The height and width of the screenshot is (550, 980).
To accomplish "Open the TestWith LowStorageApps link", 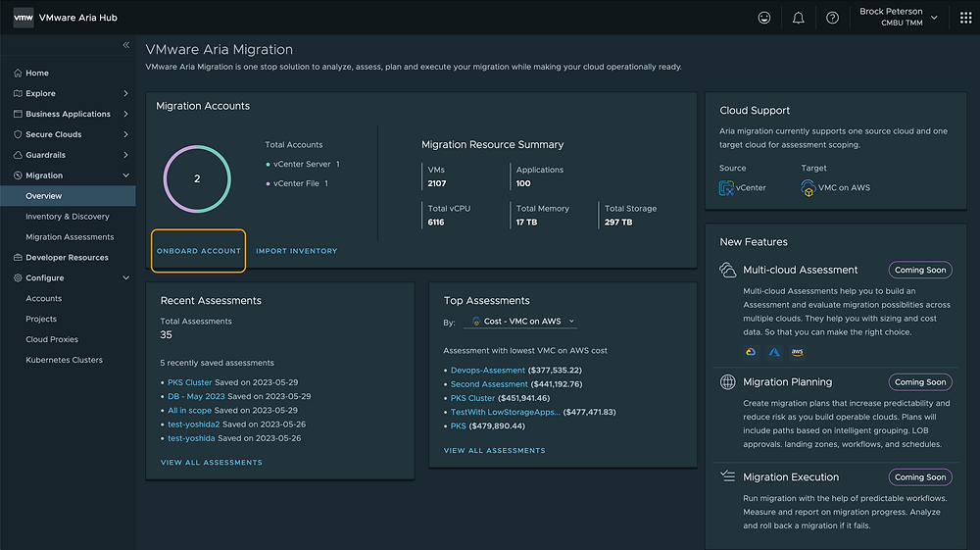I will [x=506, y=412].
